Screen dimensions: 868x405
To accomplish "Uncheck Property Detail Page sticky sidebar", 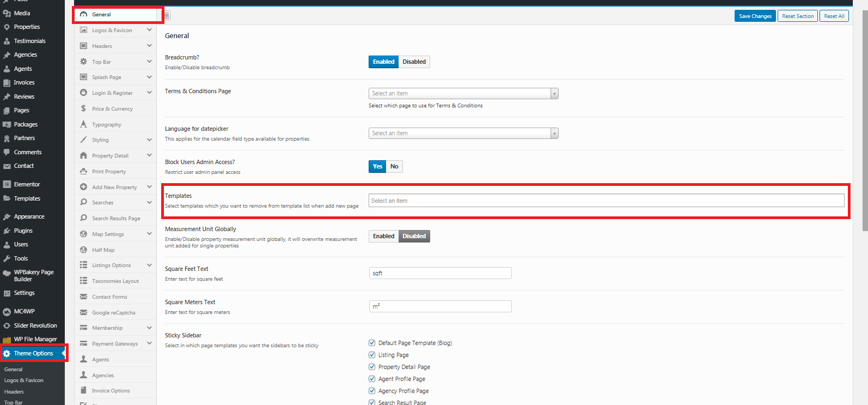I will 372,367.
